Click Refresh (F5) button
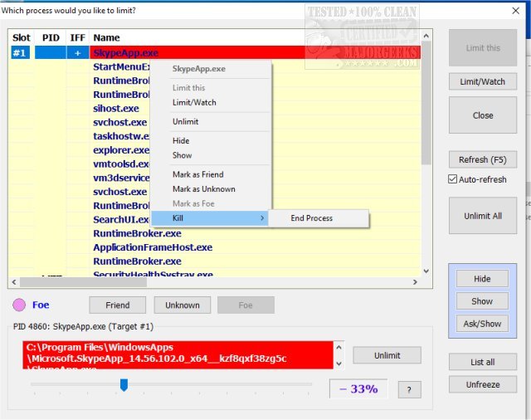The image size is (531, 420). [x=483, y=159]
